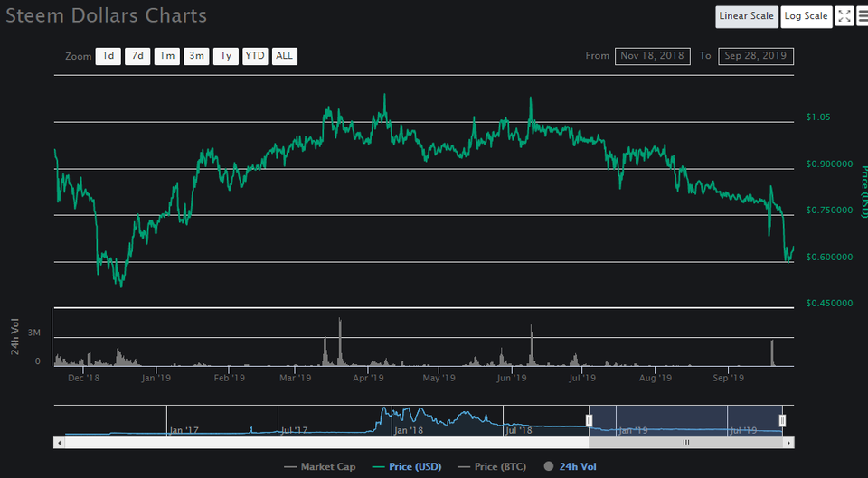The width and height of the screenshot is (868, 478).
Task: Click the Sep '19 date label
Action: tap(729, 378)
